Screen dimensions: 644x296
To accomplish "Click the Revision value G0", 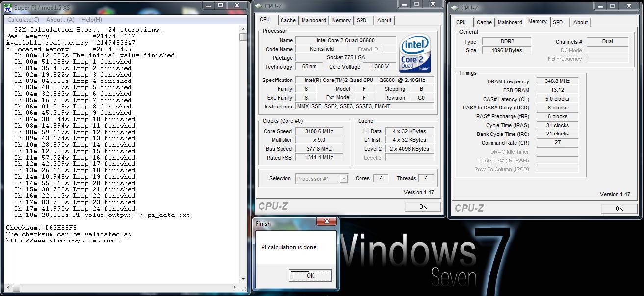I will [421, 98].
